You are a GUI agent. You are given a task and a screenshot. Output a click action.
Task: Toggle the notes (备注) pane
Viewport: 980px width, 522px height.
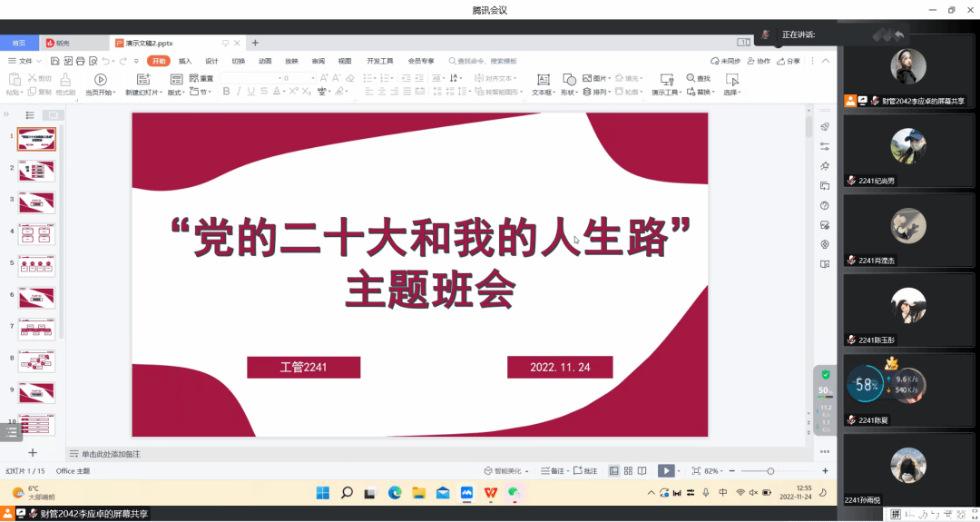(551, 471)
